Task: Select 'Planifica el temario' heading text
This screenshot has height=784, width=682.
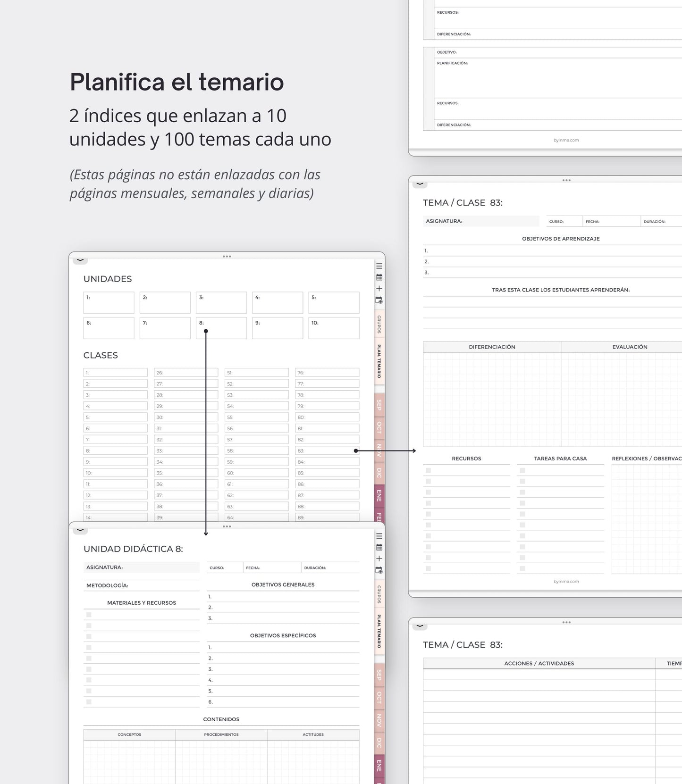Action: point(177,82)
